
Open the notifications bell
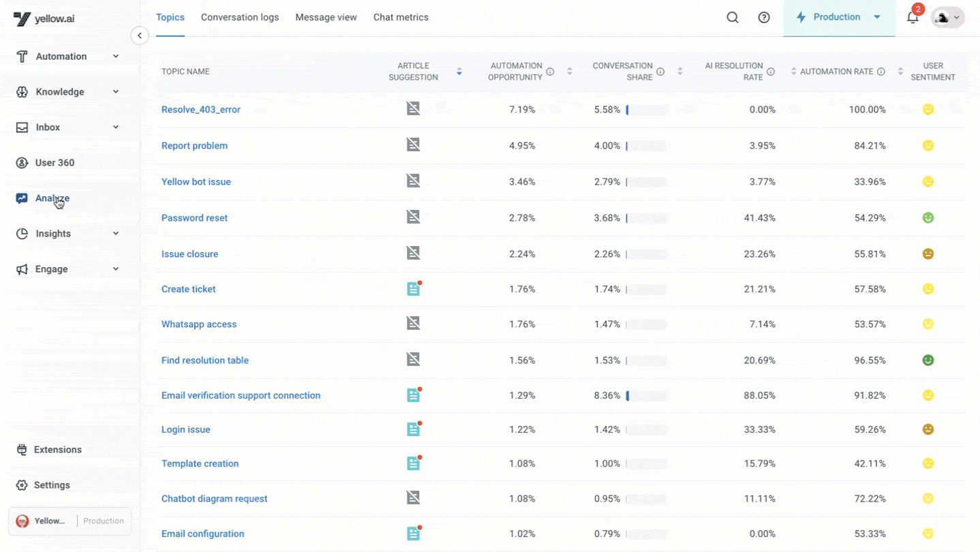913,18
